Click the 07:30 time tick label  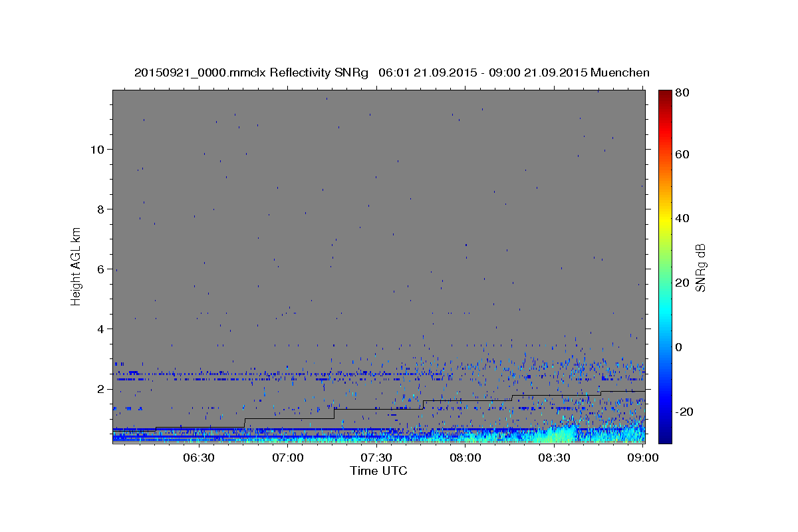(x=376, y=458)
